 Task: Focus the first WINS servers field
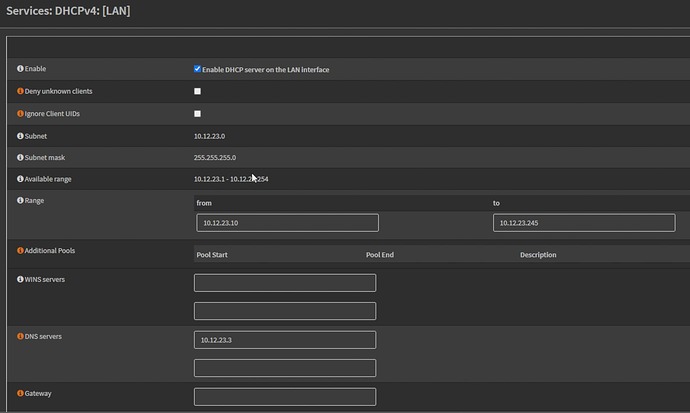coord(285,283)
